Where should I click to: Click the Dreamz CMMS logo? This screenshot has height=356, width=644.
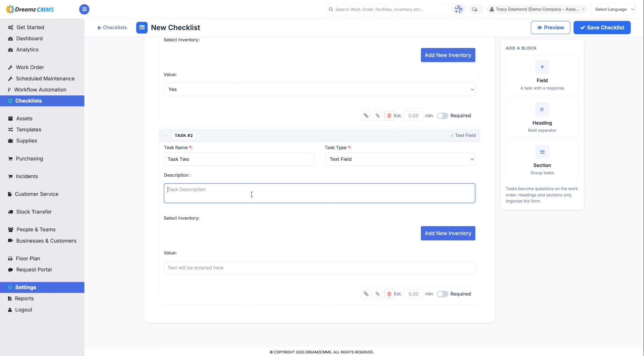point(30,9)
